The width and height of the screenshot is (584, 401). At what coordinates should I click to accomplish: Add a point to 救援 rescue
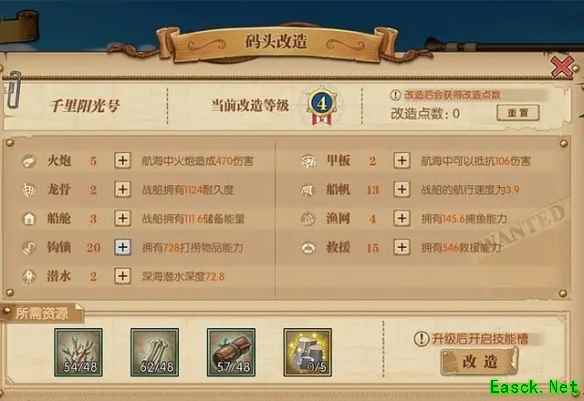[402, 247]
